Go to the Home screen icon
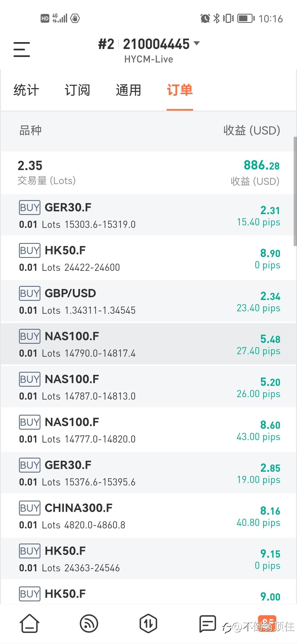297x644 pixels. (29, 623)
